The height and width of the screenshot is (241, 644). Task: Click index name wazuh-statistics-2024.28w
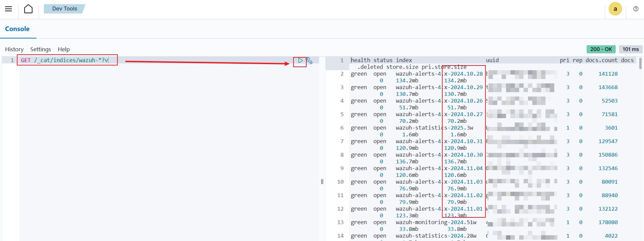pos(436,236)
